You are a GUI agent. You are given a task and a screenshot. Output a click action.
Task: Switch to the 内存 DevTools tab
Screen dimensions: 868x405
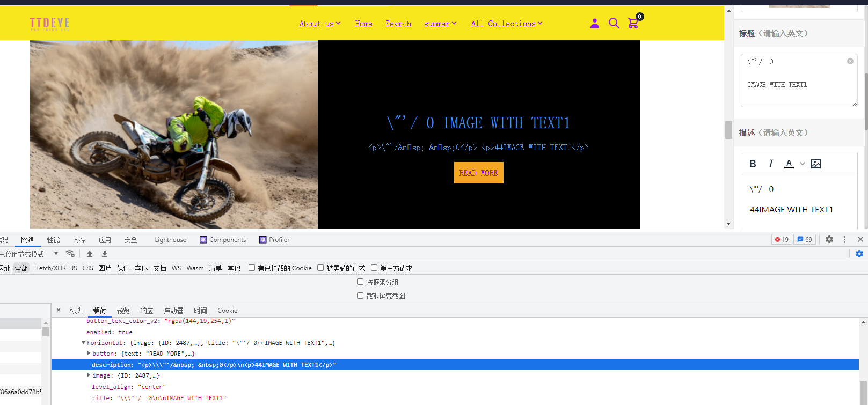point(79,240)
